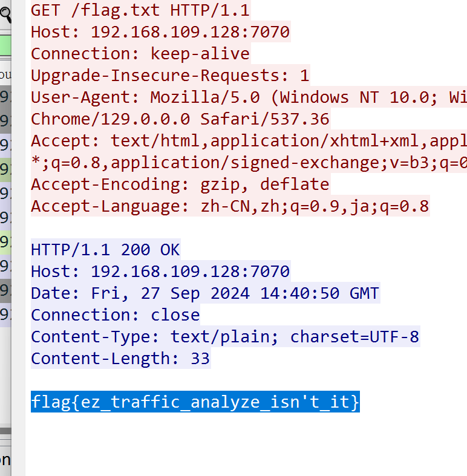Click the Content-Type: text/plain line
Image resolution: width=467 pixels, height=476 pixels.
[x=225, y=336]
